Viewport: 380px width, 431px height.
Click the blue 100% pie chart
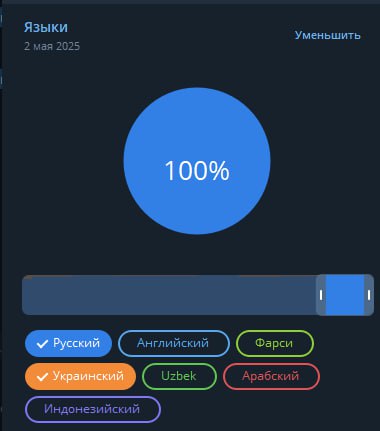(x=197, y=161)
